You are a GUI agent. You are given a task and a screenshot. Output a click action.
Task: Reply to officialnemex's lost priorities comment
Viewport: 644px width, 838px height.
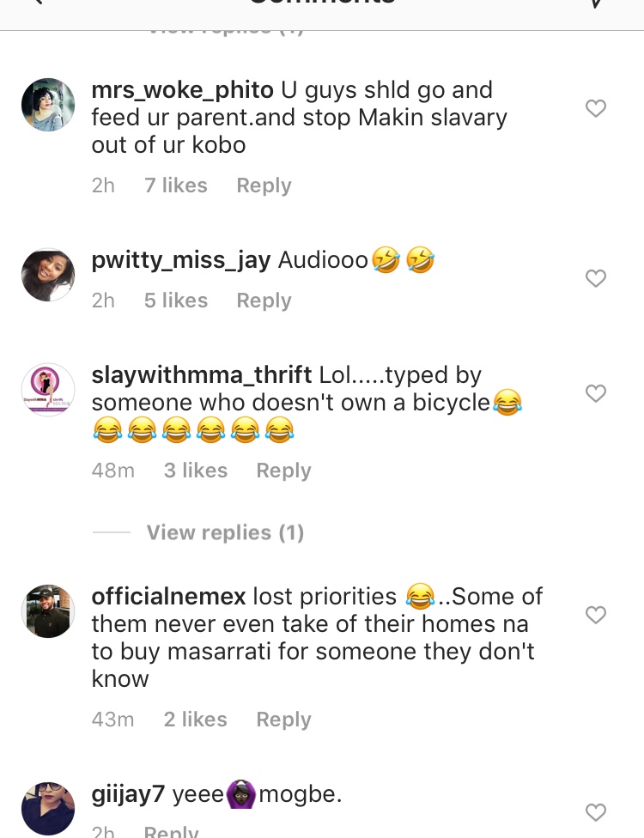[283, 720]
